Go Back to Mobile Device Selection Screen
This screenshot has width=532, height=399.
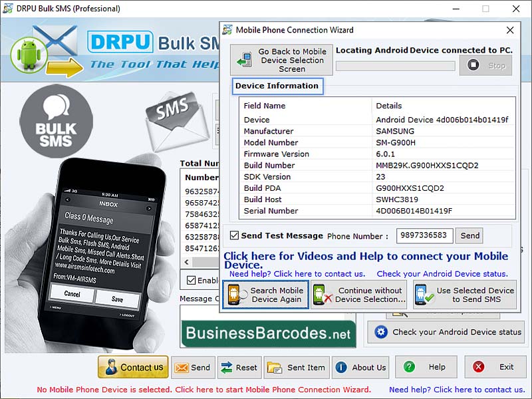(281, 59)
